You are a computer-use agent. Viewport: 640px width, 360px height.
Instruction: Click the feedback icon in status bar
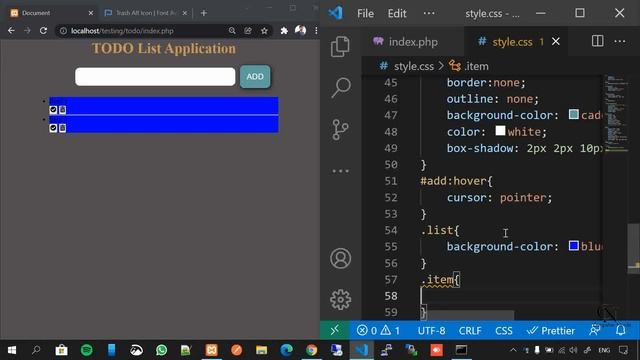(595, 330)
